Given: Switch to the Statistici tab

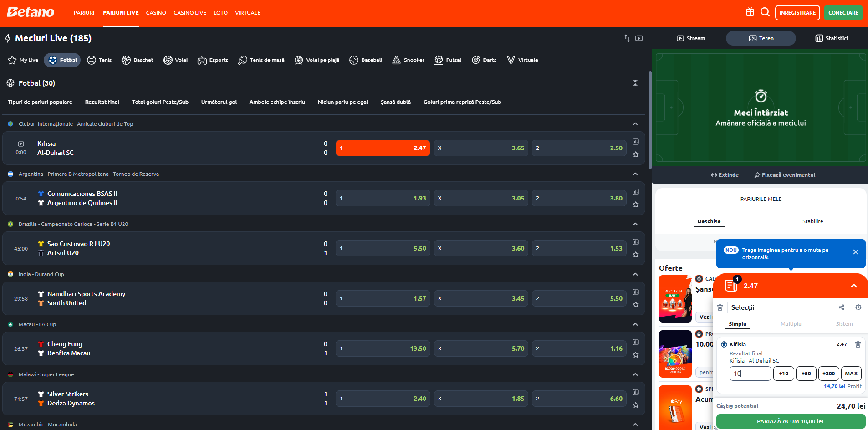Looking at the screenshot, I should (832, 38).
